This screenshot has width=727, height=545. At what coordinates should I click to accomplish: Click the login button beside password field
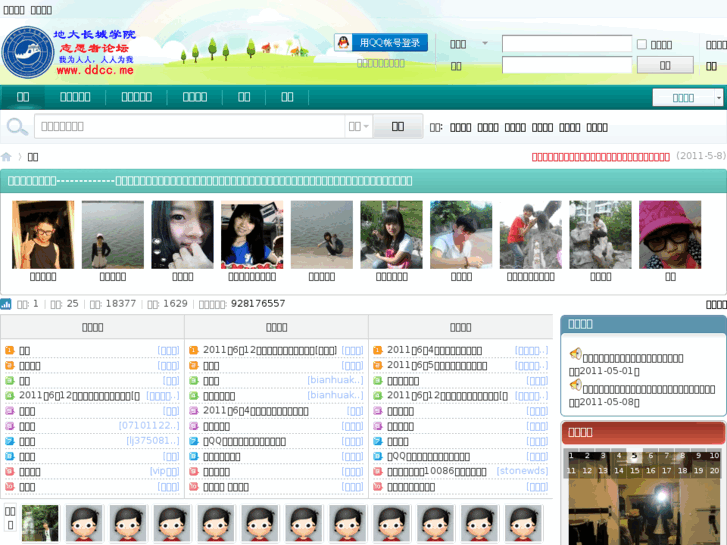click(x=665, y=65)
